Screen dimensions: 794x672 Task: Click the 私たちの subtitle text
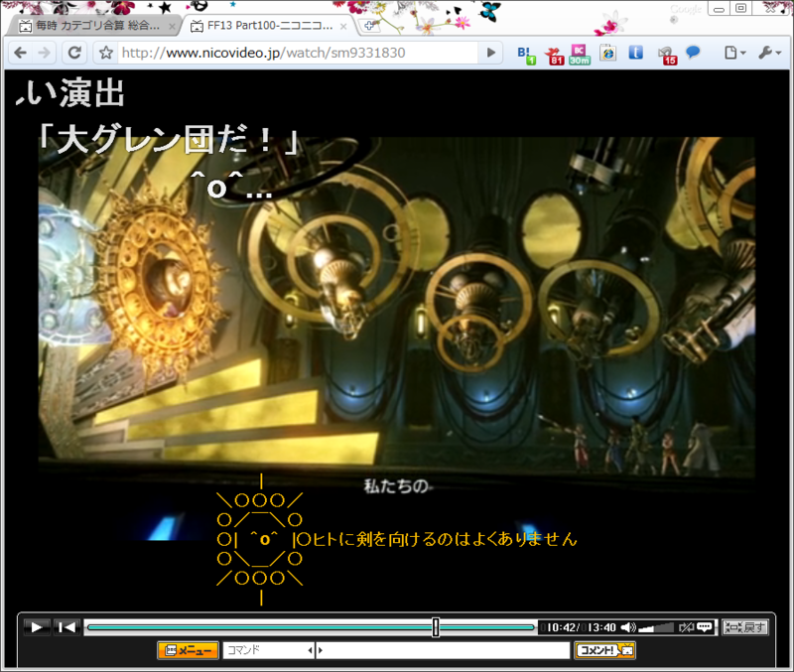point(396,486)
